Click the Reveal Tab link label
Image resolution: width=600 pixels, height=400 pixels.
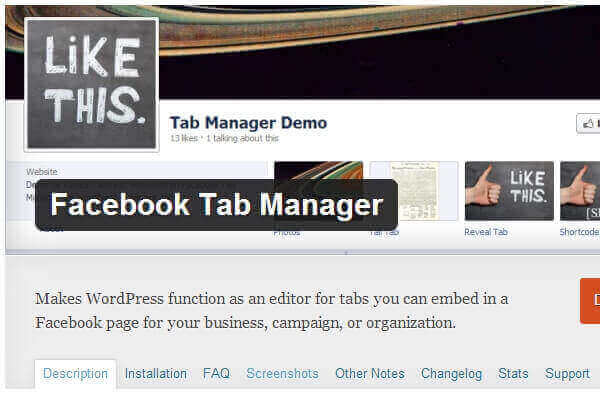click(x=486, y=232)
